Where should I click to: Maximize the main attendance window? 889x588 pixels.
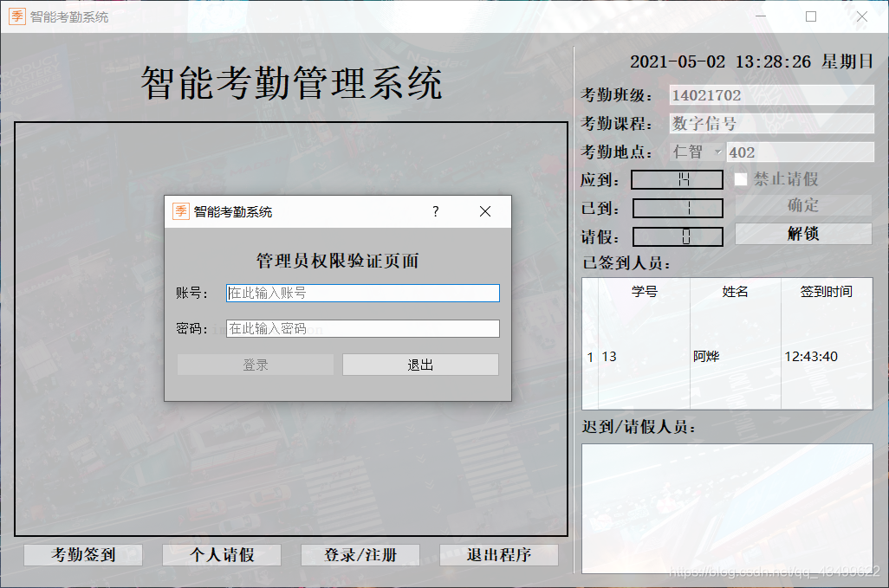coord(811,16)
